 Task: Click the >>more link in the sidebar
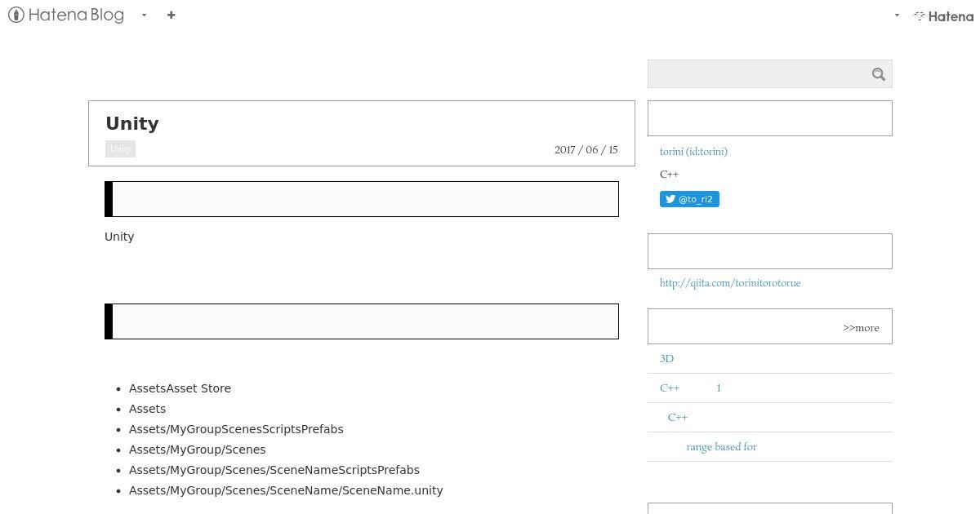861,328
